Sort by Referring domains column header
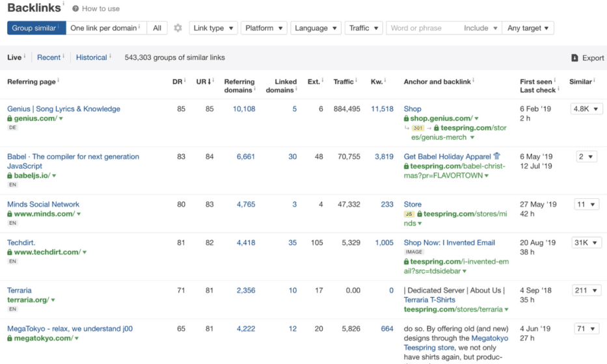 pos(239,86)
